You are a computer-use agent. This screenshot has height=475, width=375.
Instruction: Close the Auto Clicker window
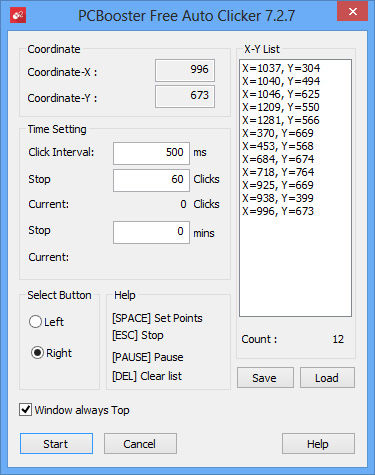(x=352, y=11)
